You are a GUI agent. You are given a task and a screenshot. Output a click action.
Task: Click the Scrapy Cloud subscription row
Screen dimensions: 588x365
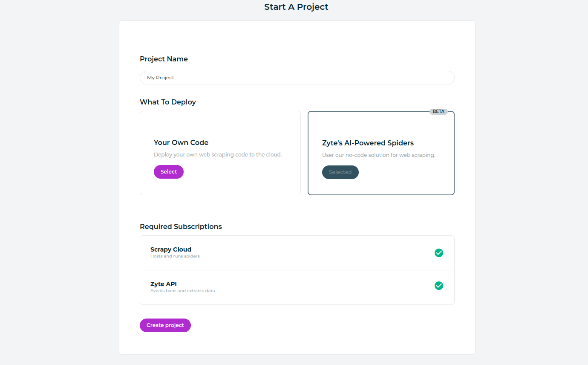tap(297, 253)
